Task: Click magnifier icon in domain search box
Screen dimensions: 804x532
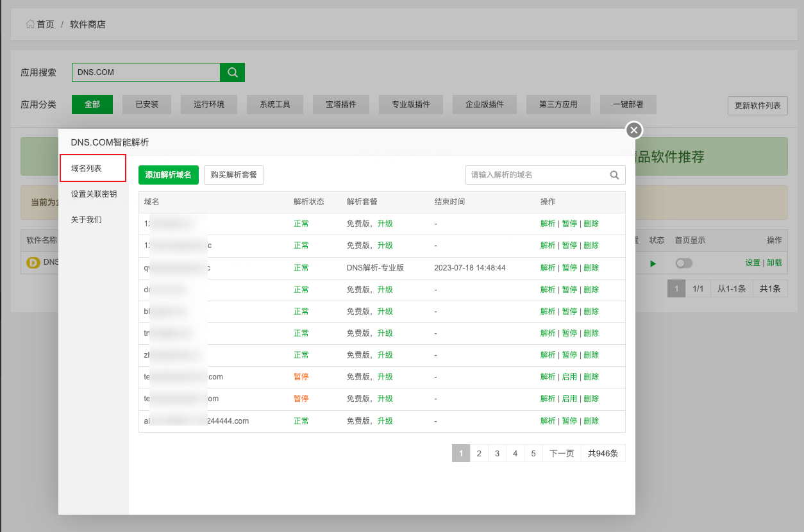Action: click(x=614, y=175)
